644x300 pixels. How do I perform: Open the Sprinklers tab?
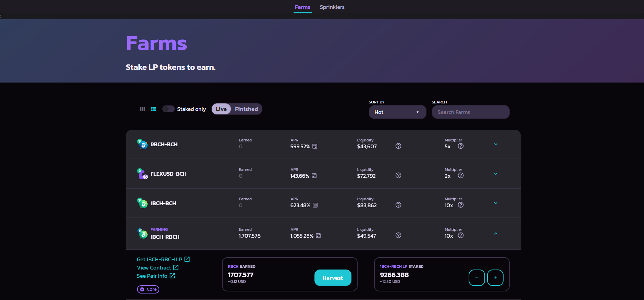pyautogui.click(x=332, y=7)
